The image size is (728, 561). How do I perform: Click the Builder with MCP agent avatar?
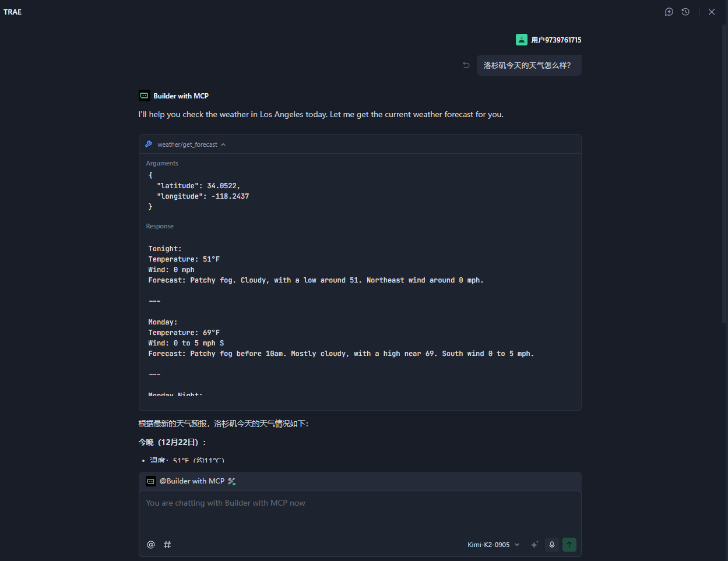click(x=144, y=96)
